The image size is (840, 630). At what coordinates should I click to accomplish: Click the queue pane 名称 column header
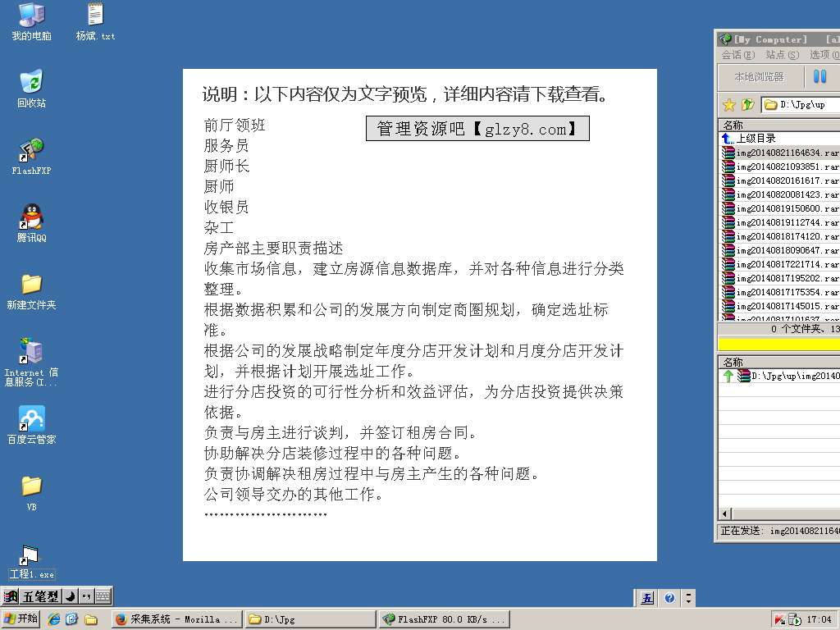(x=779, y=362)
